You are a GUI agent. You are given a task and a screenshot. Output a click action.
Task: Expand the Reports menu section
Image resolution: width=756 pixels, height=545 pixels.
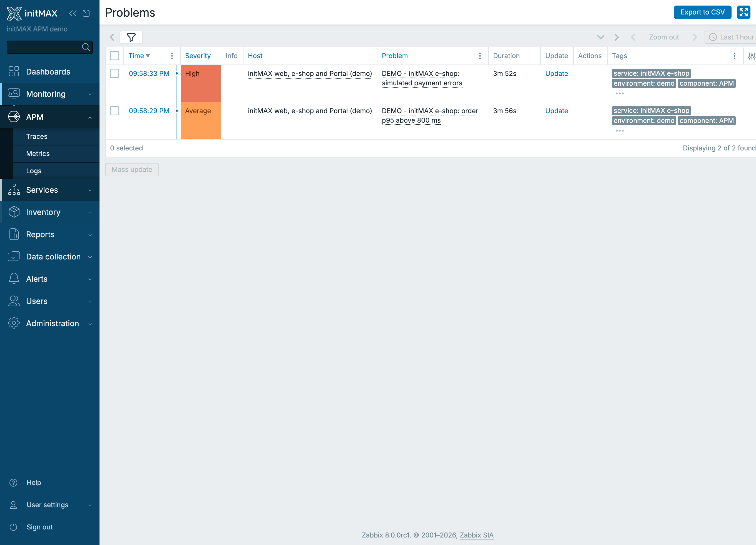coord(50,234)
